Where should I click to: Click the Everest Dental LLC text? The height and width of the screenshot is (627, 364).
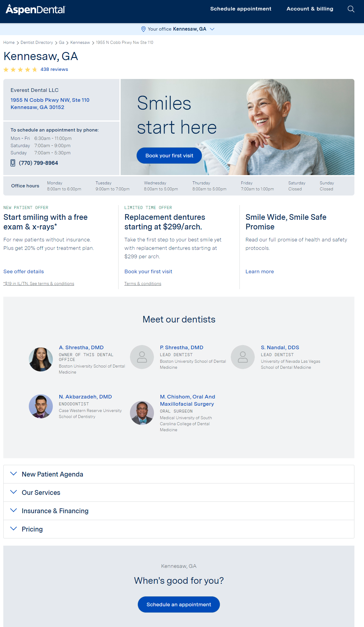pos(35,90)
